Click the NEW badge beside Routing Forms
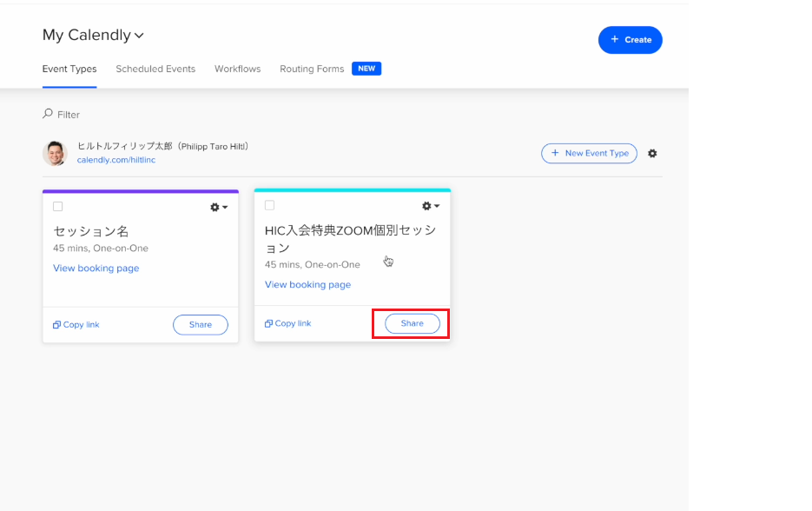Screen dimensions: 812x511 (x=366, y=69)
